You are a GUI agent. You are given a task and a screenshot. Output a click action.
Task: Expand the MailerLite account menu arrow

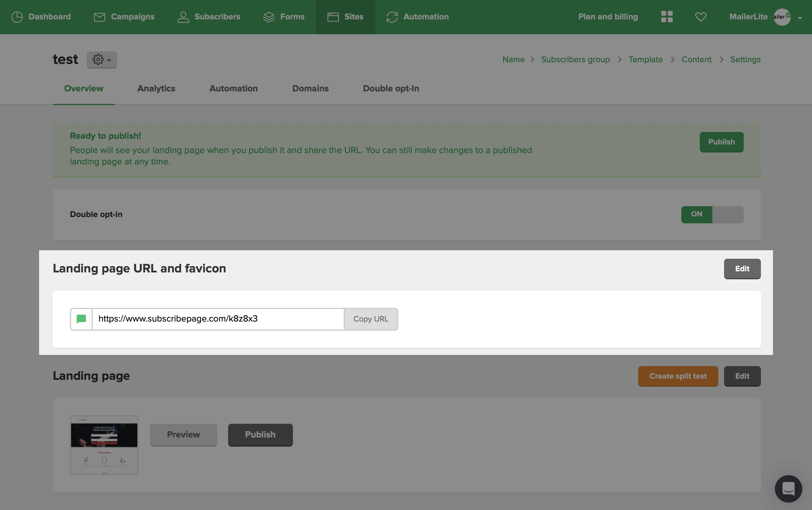pyautogui.click(x=800, y=18)
